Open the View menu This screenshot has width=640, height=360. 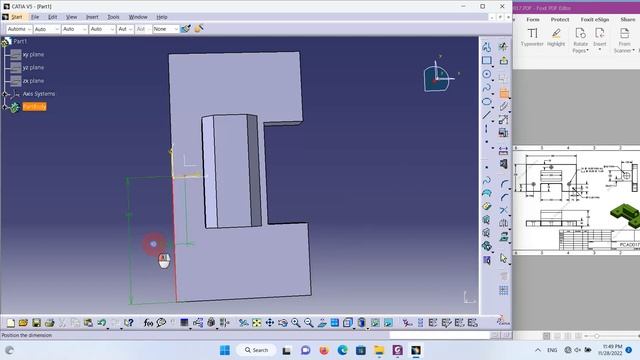[71, 17]
